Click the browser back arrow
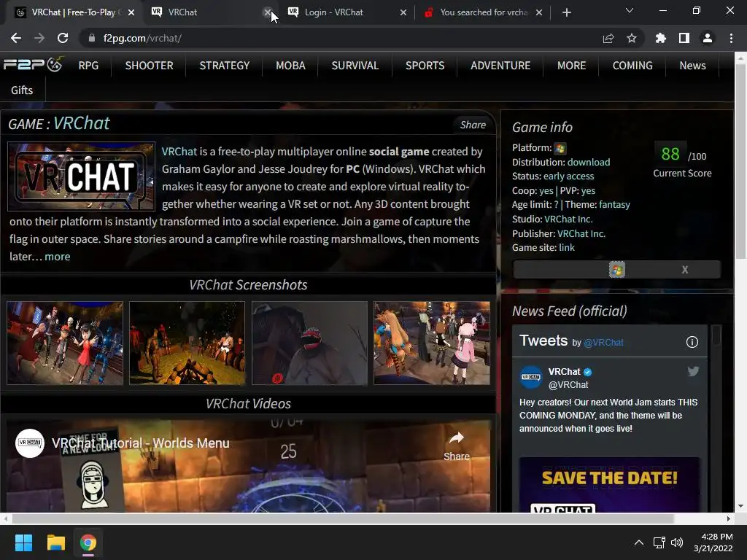The image size is (747, 560). 16,38
